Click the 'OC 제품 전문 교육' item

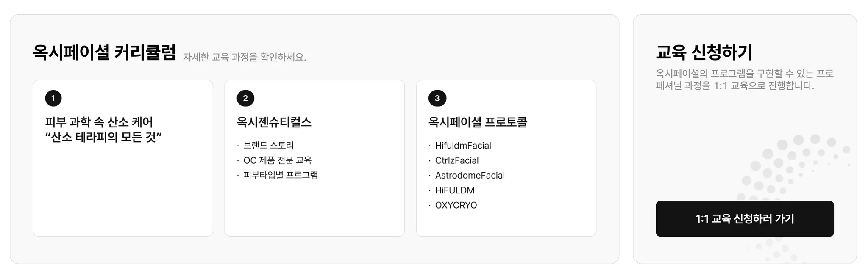point(277,160)
